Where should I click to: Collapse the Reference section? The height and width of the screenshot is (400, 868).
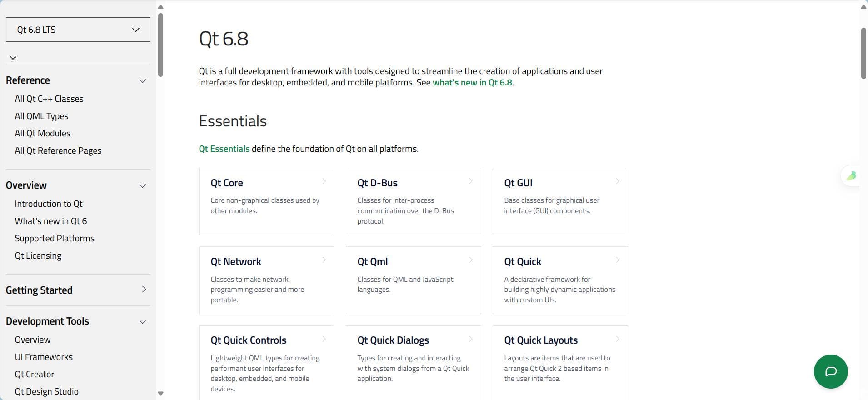pos(143,81)
